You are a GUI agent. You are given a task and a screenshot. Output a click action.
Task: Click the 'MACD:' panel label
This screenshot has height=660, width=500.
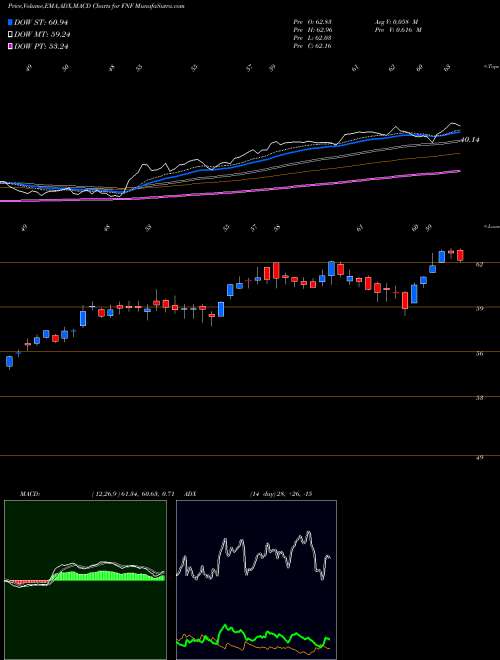click(x=29, y=494)
